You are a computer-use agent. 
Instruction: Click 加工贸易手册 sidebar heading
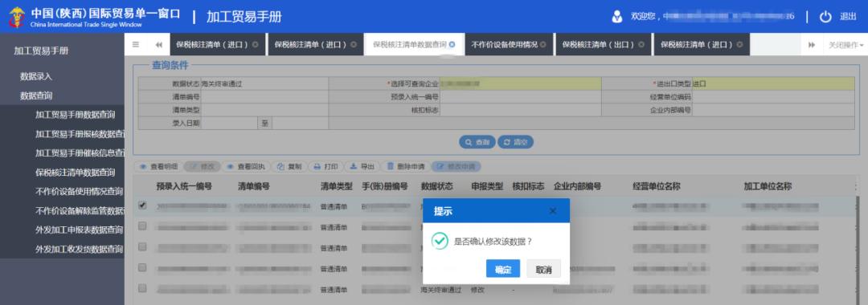41,51
